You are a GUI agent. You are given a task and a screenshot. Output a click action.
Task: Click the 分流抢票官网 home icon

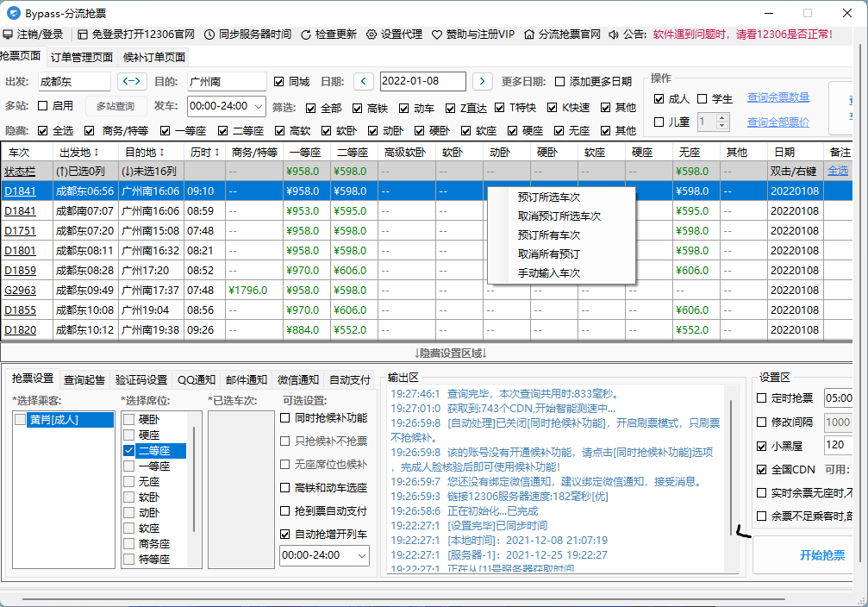pyautogui.click(x=529, y=34)
